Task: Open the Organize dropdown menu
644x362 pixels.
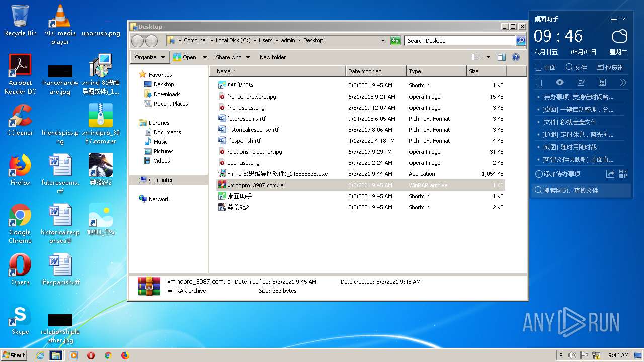Action: point(149,57)
